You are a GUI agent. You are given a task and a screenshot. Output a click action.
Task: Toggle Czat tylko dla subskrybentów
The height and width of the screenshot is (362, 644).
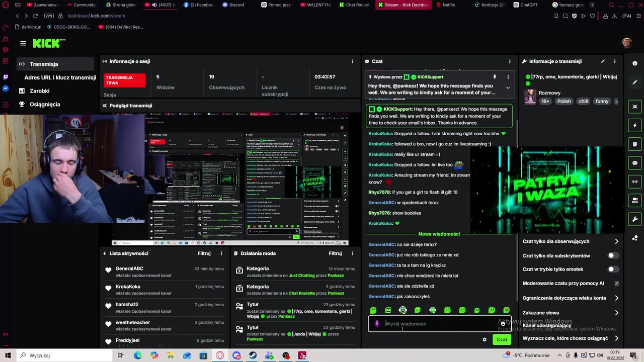613,255
